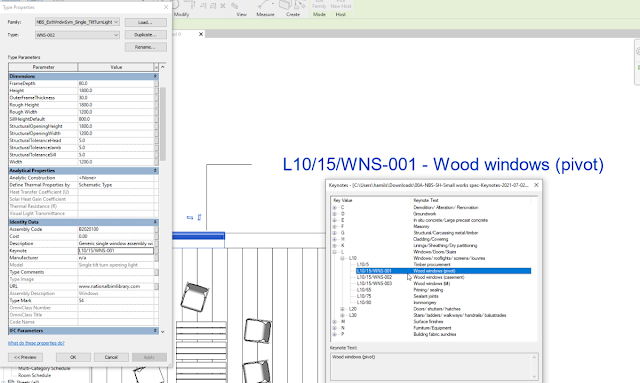Click the Description value field
This screenshot has height=383, width=640.
[x=116, y=243]
